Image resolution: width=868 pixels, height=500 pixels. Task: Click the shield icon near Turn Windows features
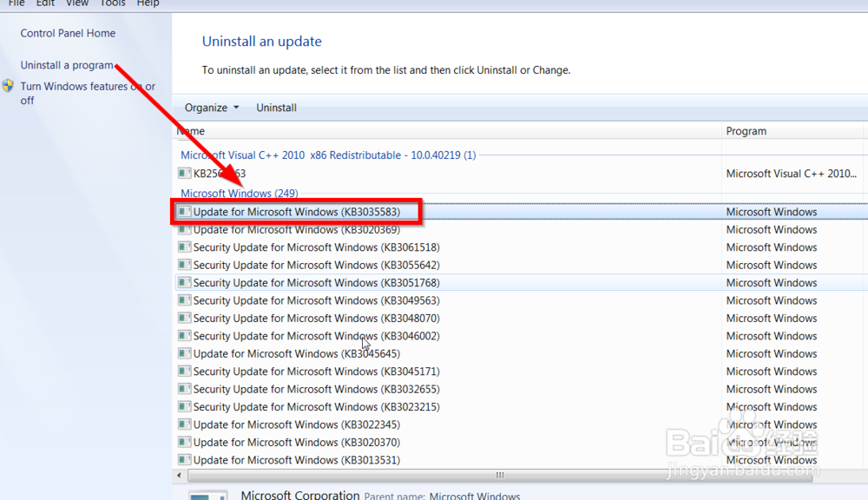click(x=7, y=86)
